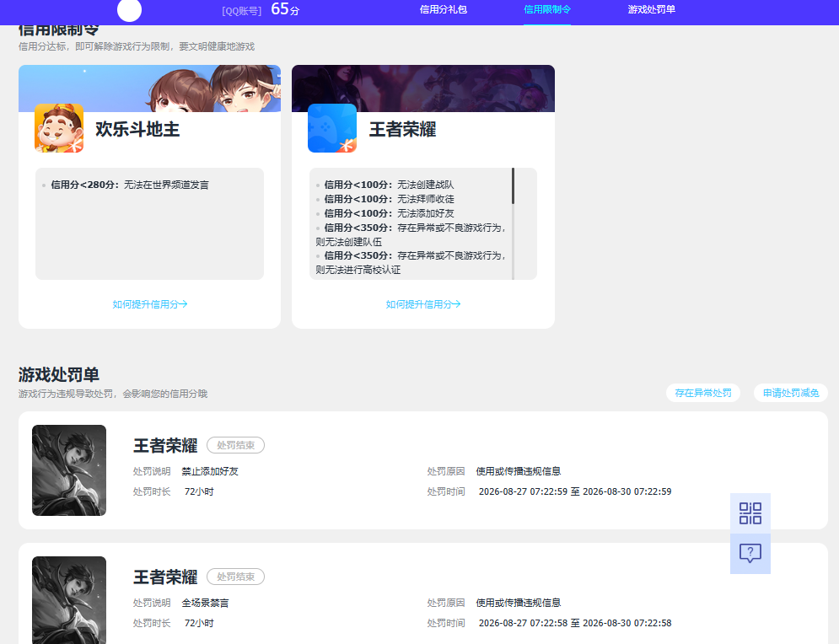Click the 无法添加好友 restriction line

pyautogui.click(x=389, y=213)
